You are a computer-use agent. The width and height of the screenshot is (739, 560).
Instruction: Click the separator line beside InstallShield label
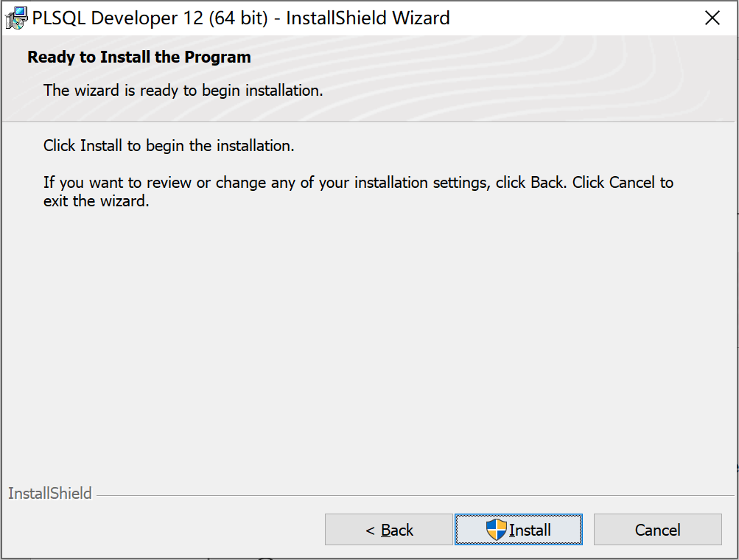(x=415, y=495)
